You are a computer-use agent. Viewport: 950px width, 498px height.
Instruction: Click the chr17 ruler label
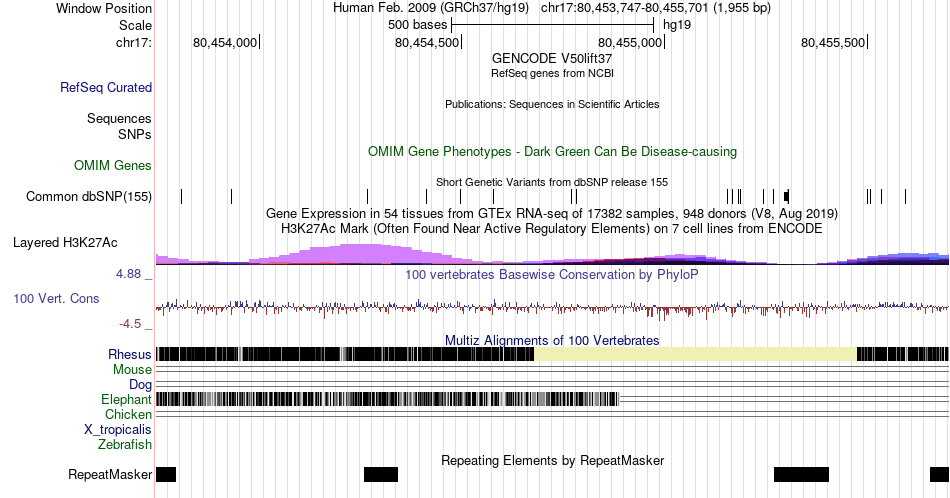134,42
